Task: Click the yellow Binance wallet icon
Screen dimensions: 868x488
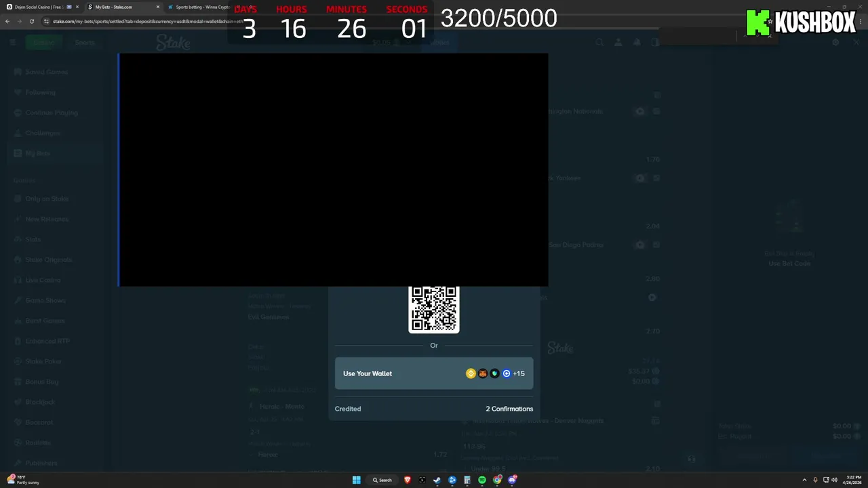Action: 471,373
